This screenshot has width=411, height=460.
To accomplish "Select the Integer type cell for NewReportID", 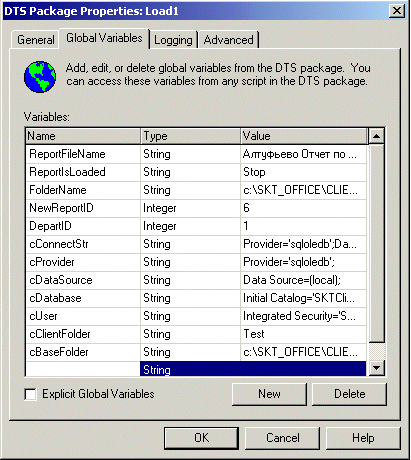I will 190,208.
